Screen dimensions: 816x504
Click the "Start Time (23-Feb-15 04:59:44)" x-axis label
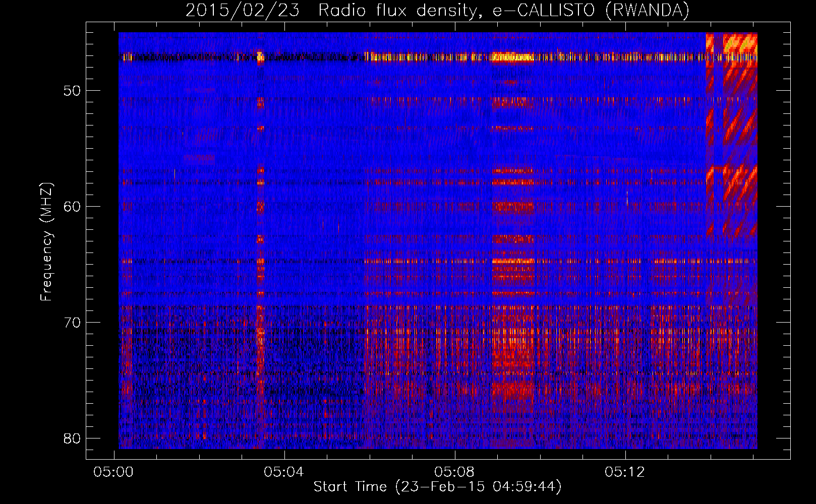pos(437,487)
